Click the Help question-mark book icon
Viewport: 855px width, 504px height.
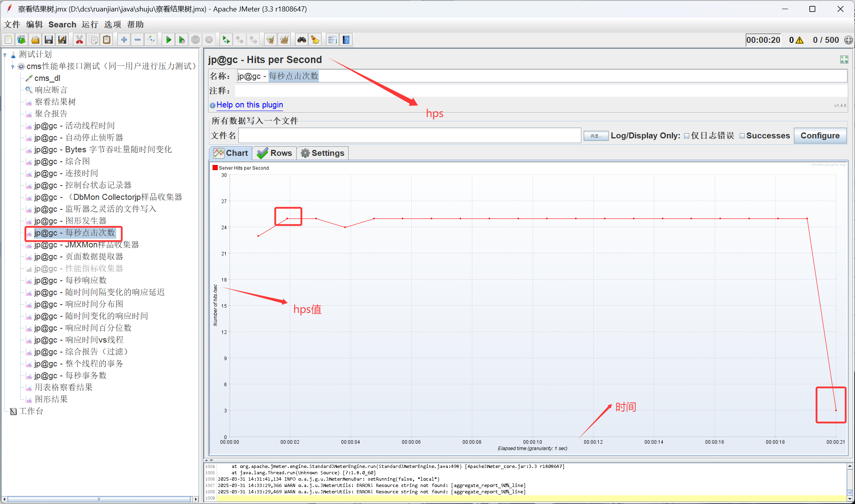click(x=346, y=40)
